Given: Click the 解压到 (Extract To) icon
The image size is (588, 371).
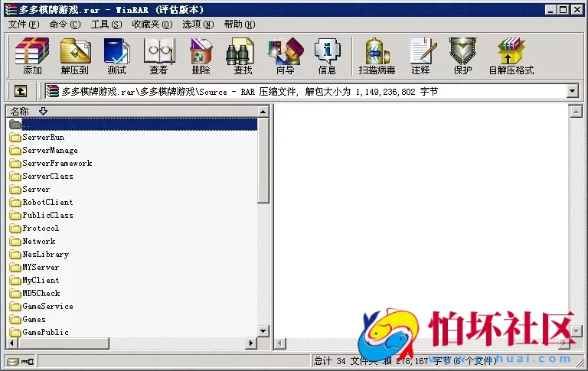Looking at the screenshot, I should coord(75,56).
